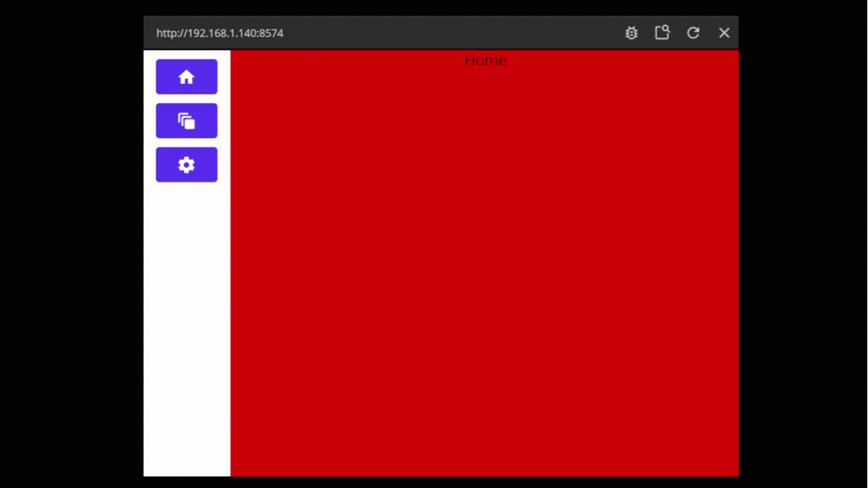Image resolution: width=868 pixels, height=488 pixels.
Task: Launch debugging via the bug-shaped toolbar icon
Action: (631, 33)
